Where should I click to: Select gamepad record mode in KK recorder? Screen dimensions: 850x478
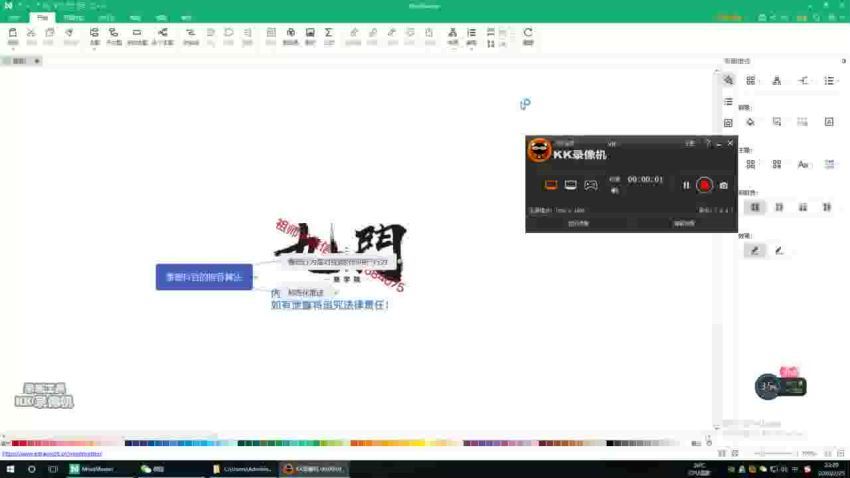click(591, 185)
